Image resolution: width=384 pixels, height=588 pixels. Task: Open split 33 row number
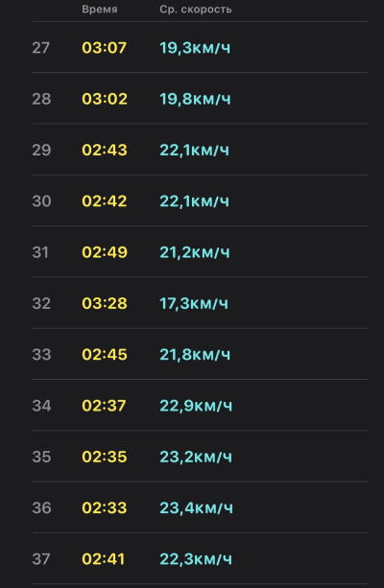[x=41, y=355]
